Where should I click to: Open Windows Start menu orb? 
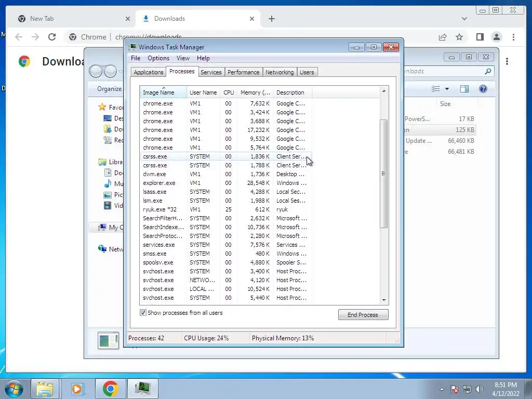[14, 389]
